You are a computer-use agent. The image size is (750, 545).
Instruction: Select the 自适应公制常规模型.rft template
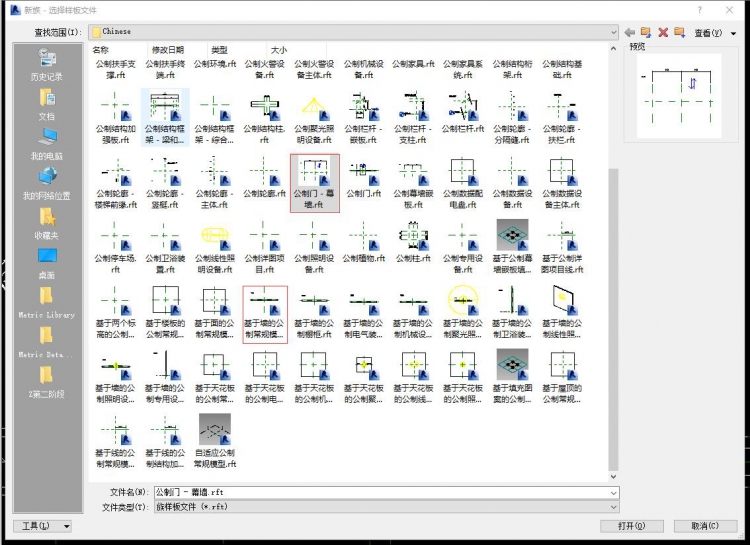pos(215,442)
